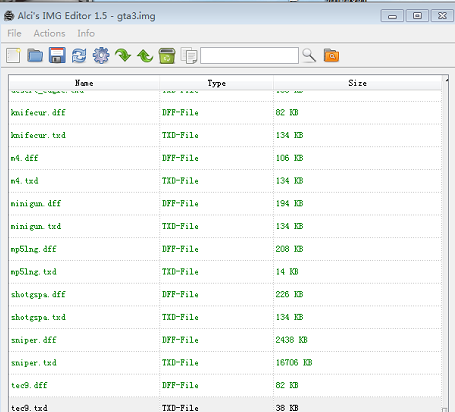Open settings with the gear icon
455x412 pixels.
tap(101, 55)
